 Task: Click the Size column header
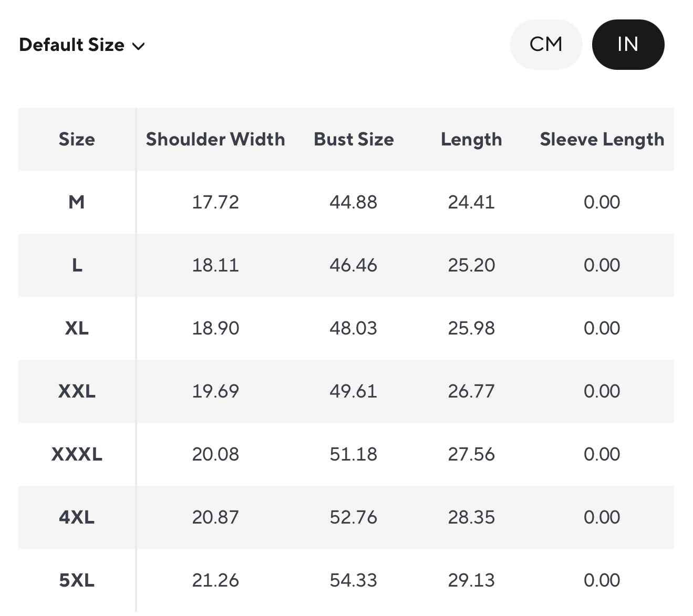click(77, 139)
